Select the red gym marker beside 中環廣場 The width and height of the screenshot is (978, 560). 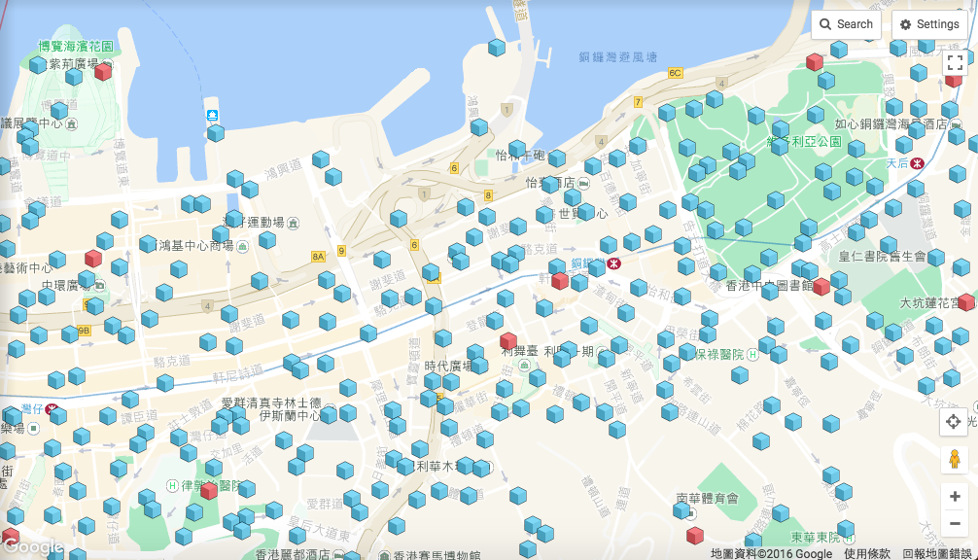pyautogui.click(x=93, y=258)
